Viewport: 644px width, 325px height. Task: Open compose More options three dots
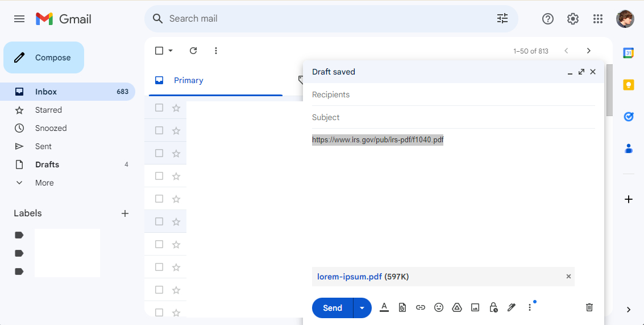click(x=530, y=307)
